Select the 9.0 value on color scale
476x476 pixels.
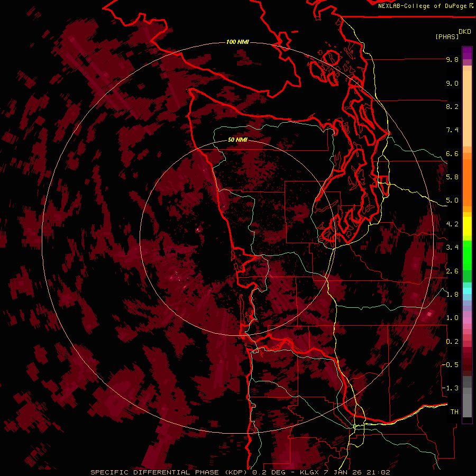(452, 83)
